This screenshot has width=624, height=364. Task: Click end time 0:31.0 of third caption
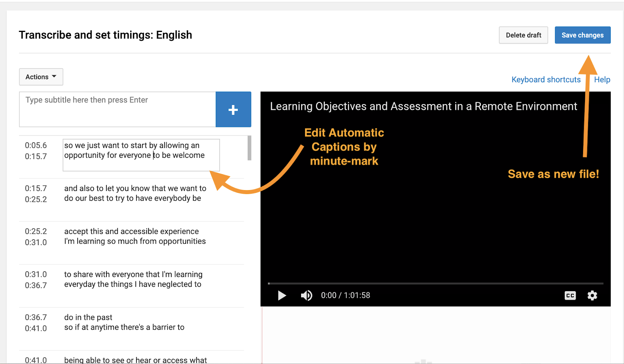coord(36,242)
